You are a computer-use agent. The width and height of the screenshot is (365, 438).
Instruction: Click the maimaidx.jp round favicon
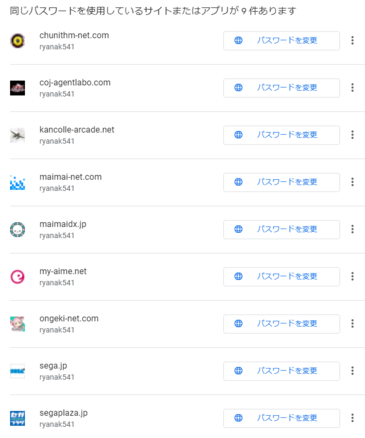click(18, 229)
